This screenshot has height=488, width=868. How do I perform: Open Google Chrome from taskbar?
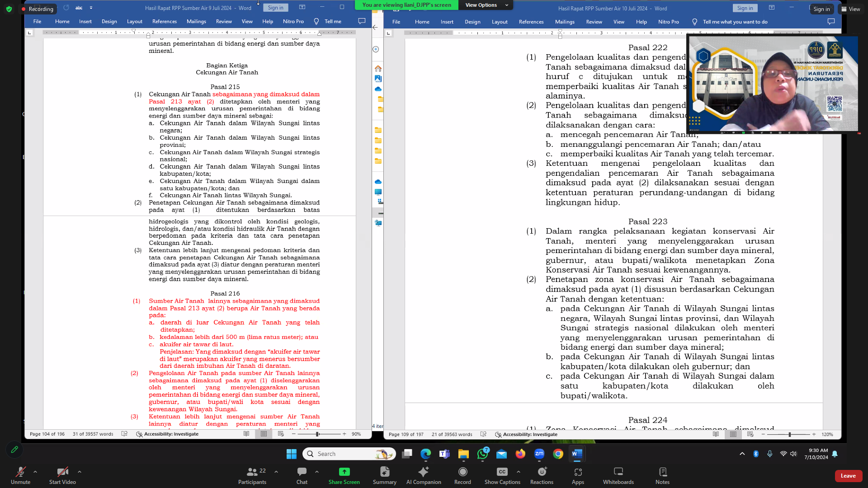pos(558,454)
